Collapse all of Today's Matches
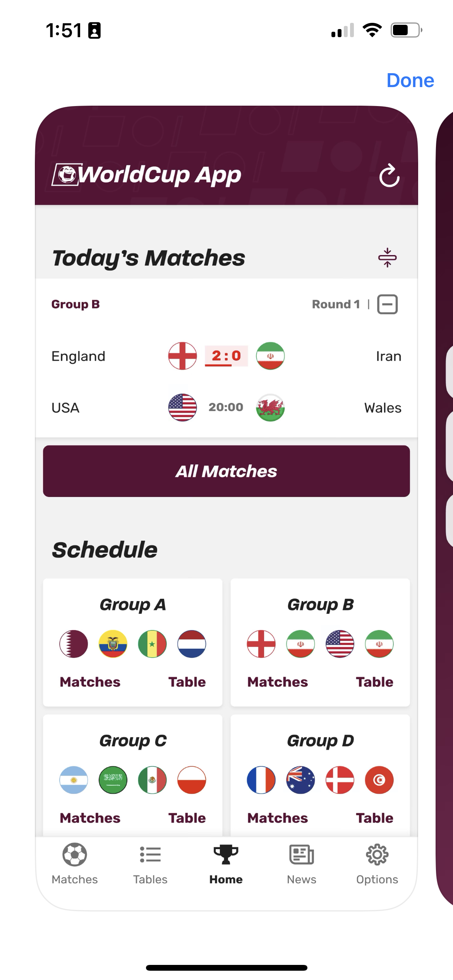Viewport: 453px width, 980px height. (387, 258)
